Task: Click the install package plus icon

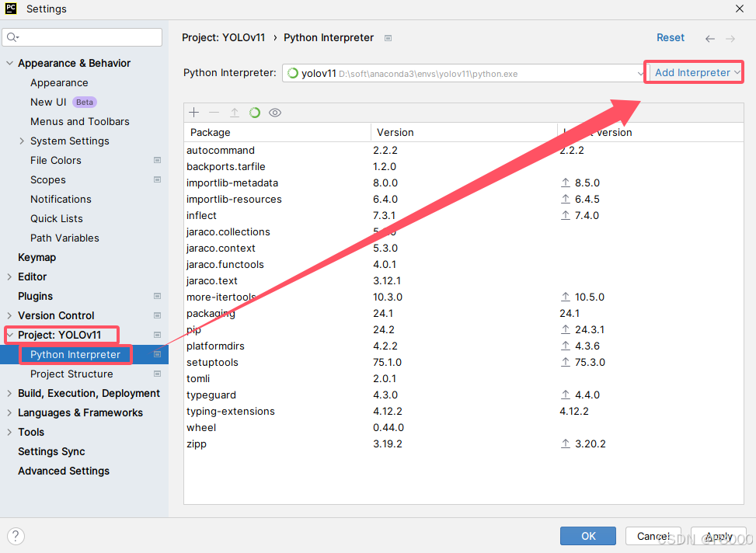Action: 193,113
